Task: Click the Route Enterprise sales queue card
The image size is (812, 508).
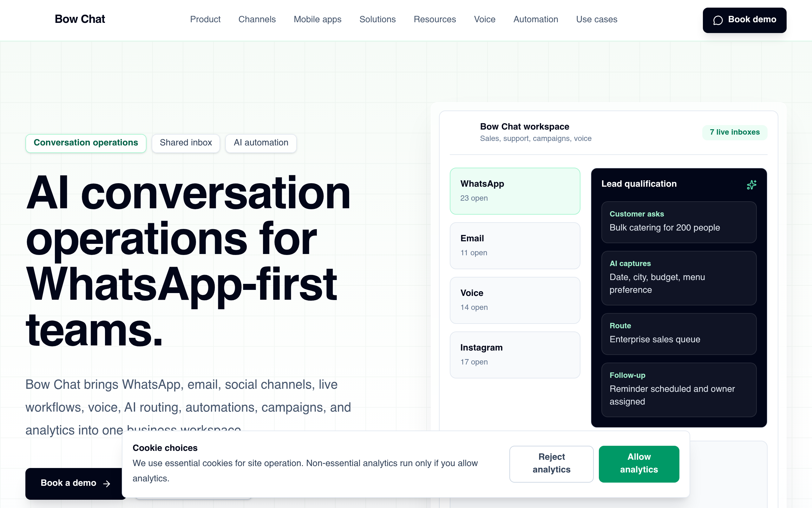Action: 679,334
